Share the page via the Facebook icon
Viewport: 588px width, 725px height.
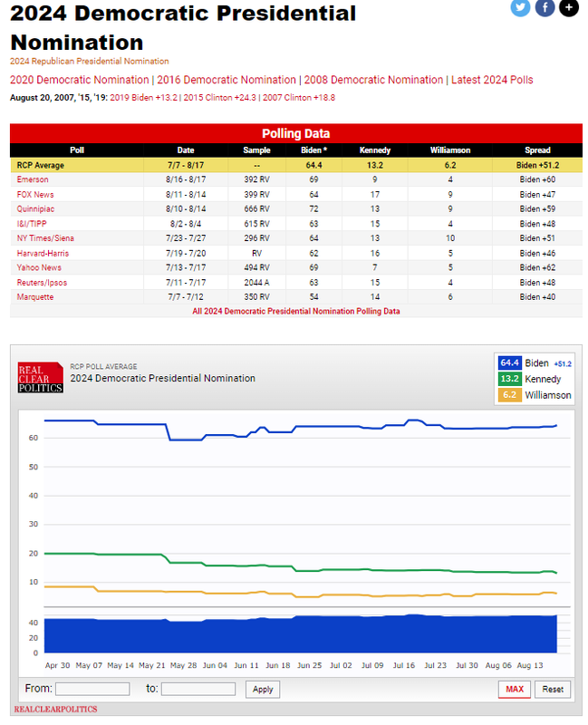(x=545, y=7)
